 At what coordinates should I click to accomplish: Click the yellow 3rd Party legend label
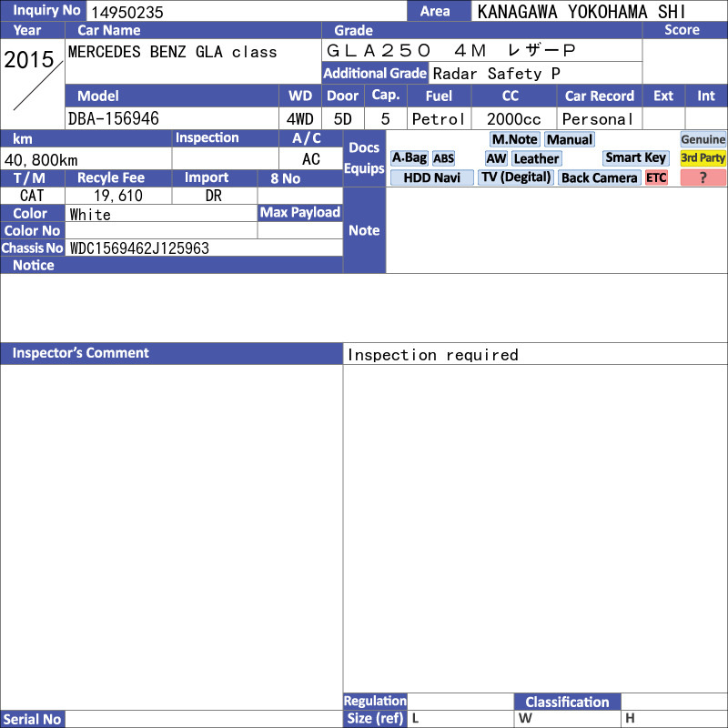(x=703, y=158)
